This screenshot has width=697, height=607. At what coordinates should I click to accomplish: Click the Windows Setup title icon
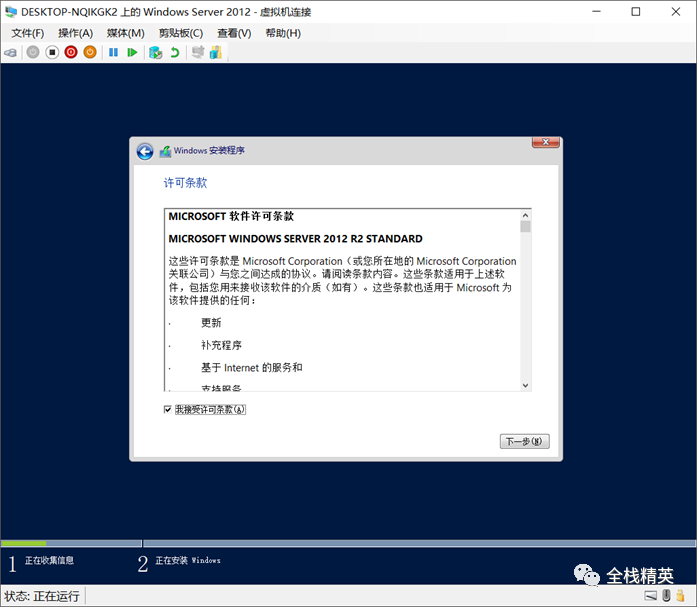[x=165, y=151]
